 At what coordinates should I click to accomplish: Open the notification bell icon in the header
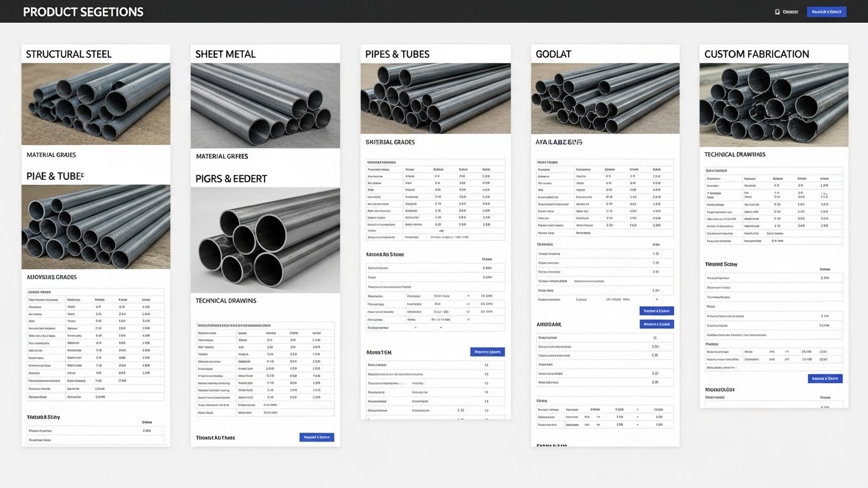[776, 11]
